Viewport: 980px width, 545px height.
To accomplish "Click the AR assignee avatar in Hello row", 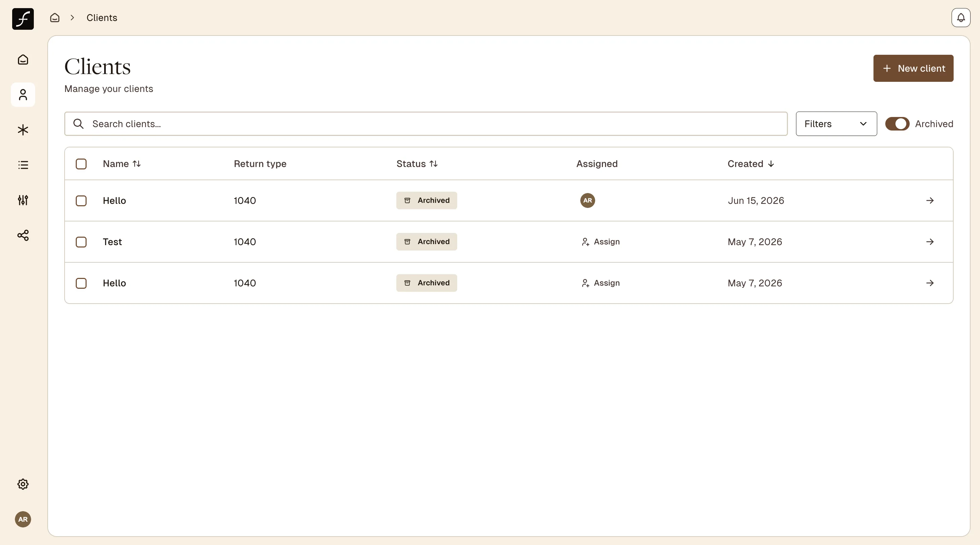I will coord(587,200).
